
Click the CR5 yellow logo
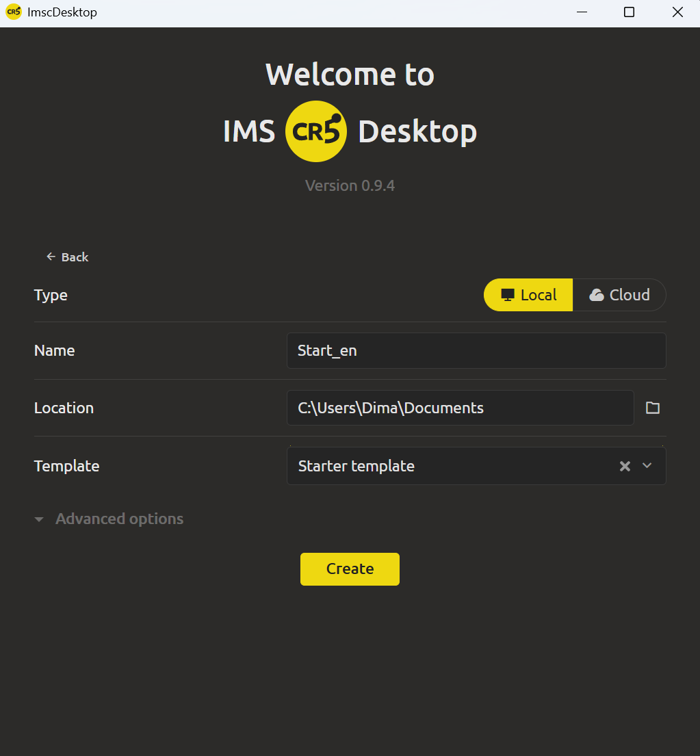tap(315, 131)
